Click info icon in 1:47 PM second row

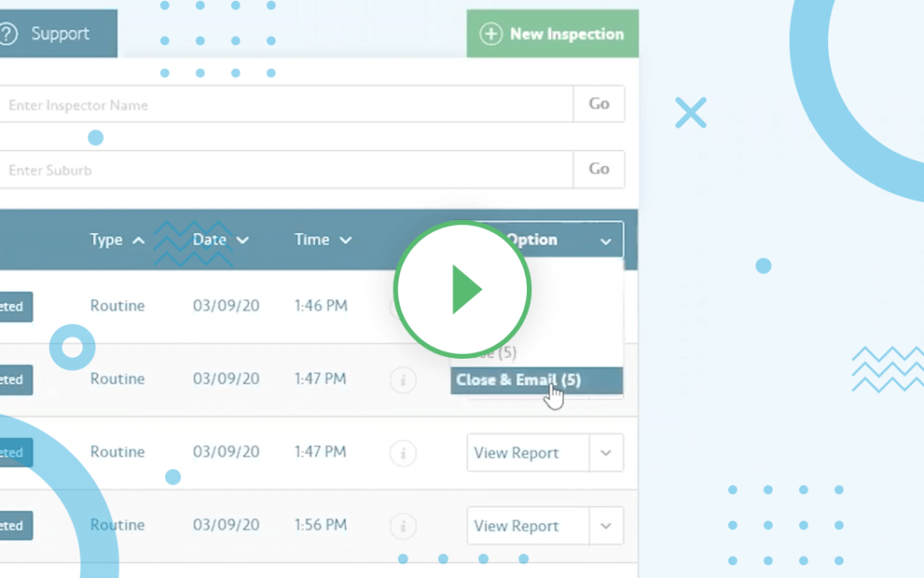(x=403, y=380)
